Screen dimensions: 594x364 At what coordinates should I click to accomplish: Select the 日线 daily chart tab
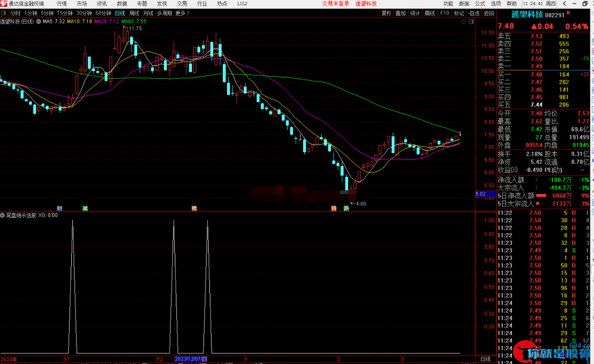120,13
